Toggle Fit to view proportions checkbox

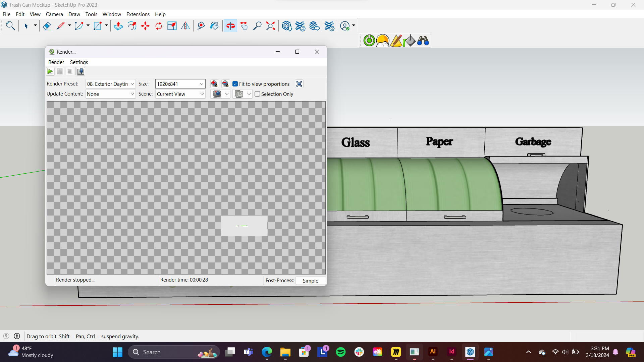coord(235,84)
